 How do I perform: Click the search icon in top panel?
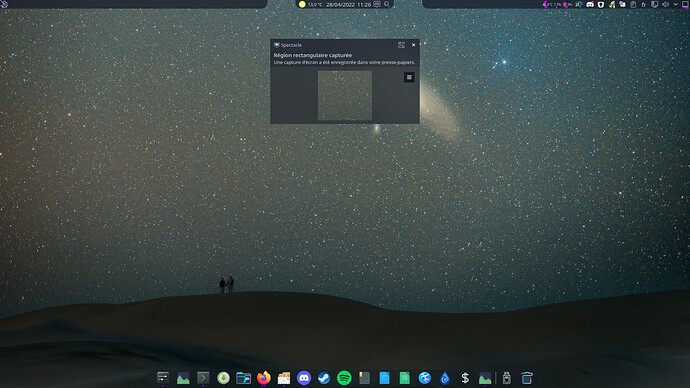click(387, 4)
